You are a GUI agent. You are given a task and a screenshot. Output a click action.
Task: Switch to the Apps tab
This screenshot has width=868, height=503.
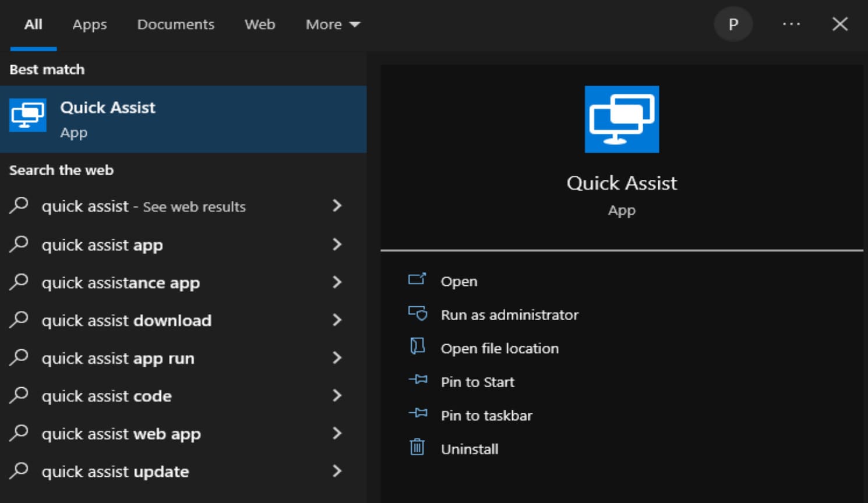90,24
